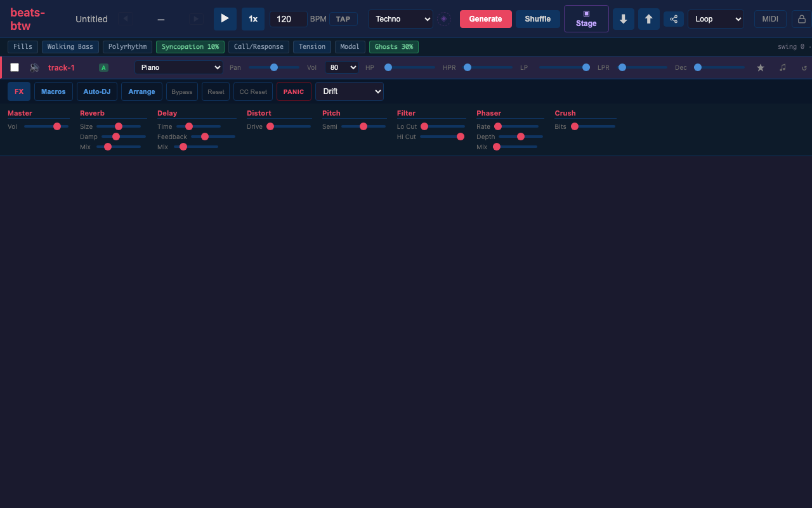
Task: Open the Drift preset dropdown
Action: click(x=350, y=91)
